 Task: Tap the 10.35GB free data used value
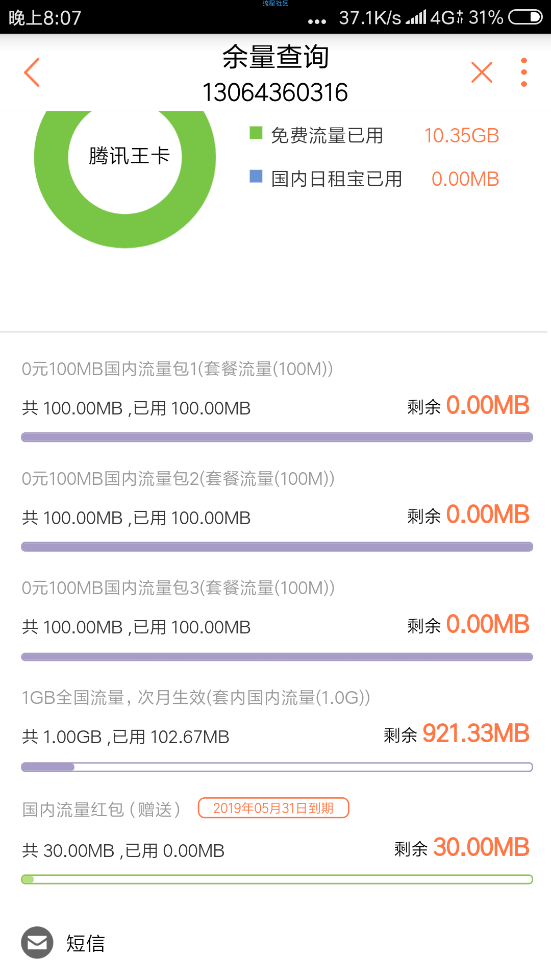click(x=462, y=136)
